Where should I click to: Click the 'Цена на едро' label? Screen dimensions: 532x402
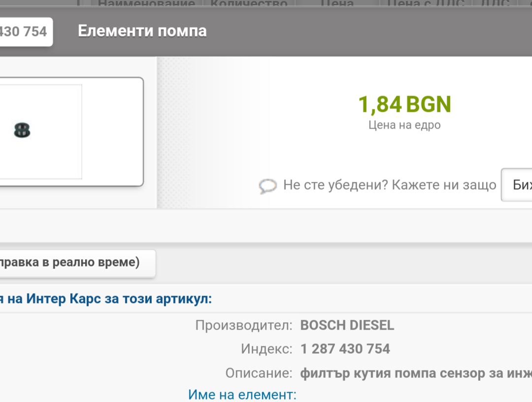tap(404, 125)
